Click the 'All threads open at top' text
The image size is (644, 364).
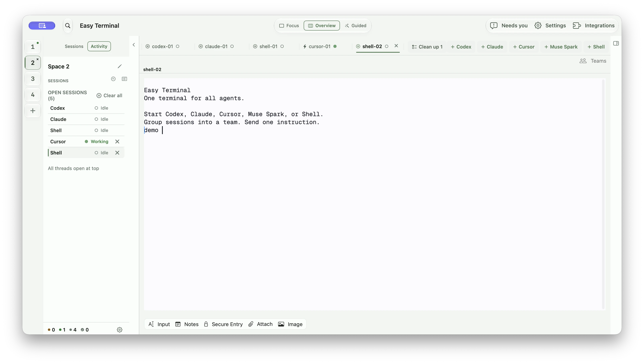(73, 168)
